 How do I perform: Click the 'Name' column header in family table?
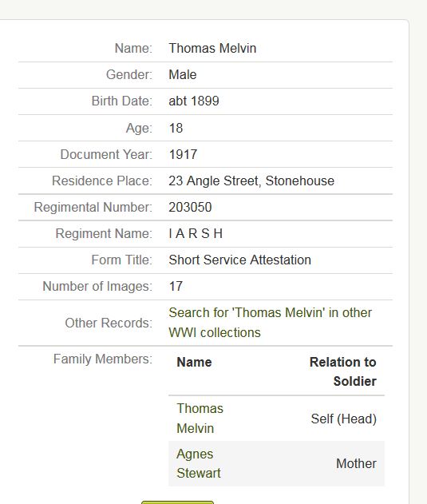point(194,363)
